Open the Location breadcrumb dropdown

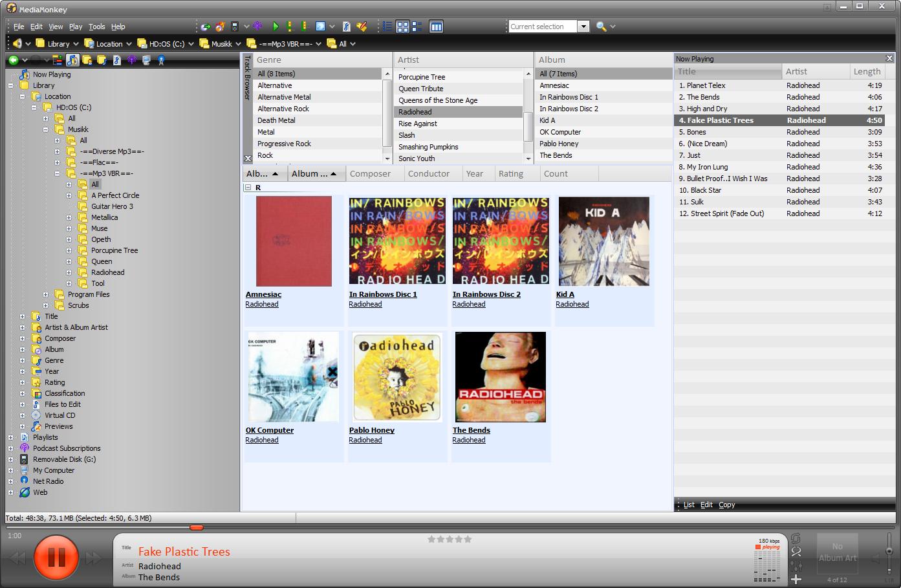pyautogui.click(x=129, y=44)
